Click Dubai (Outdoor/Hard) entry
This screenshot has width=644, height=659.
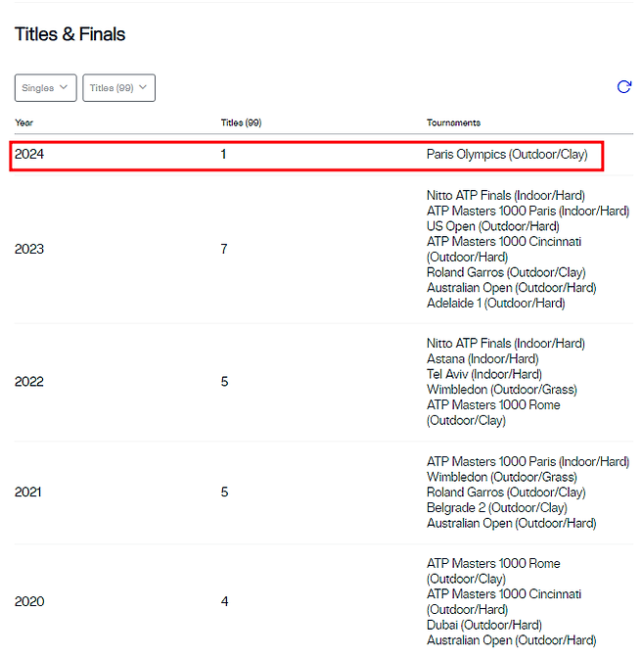484,625
